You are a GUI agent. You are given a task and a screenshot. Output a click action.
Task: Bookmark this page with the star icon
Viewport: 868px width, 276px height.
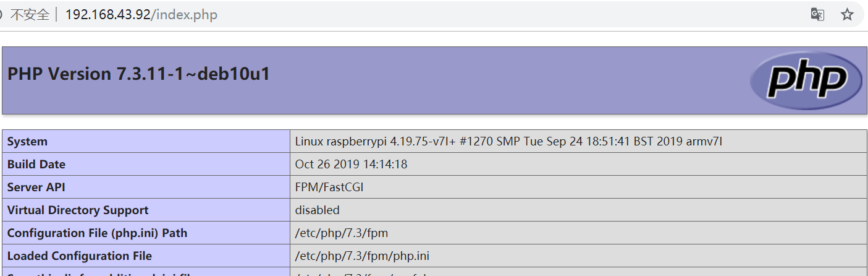point(847,14)
